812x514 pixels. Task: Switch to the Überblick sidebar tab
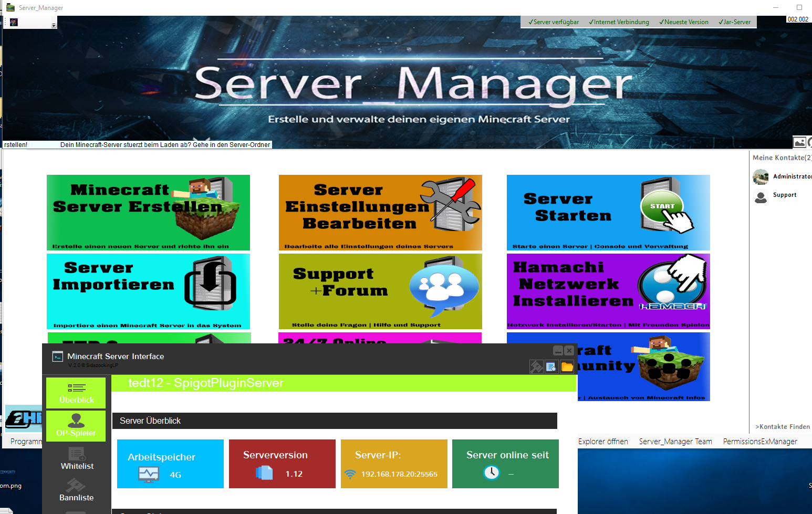pos(76,393)
